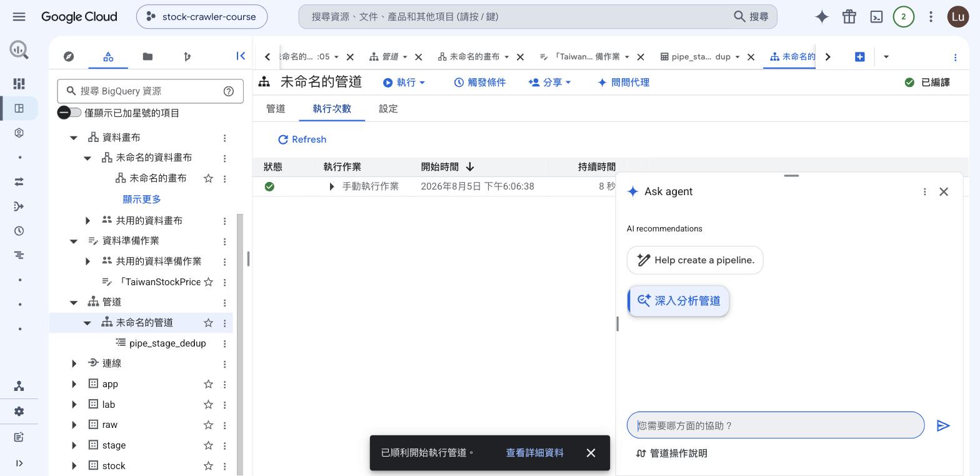Open notifications badge showing 2

tap(903, 17)
